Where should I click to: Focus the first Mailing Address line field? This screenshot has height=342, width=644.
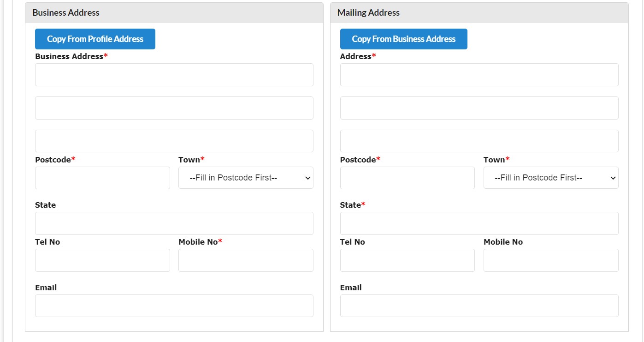coord(479,75)
